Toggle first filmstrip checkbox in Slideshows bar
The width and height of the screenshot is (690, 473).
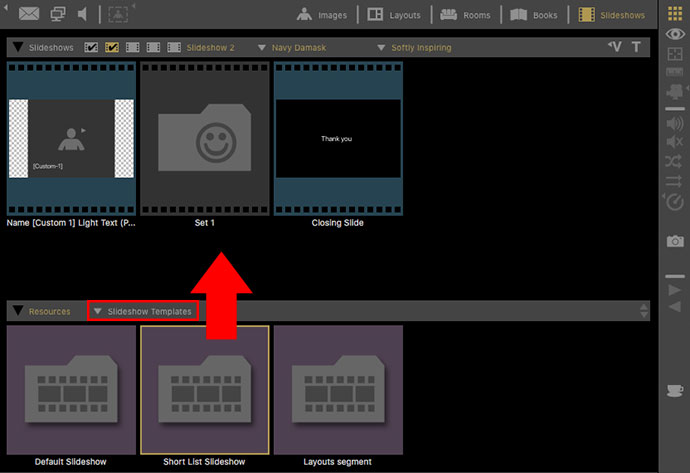[92, 47]
